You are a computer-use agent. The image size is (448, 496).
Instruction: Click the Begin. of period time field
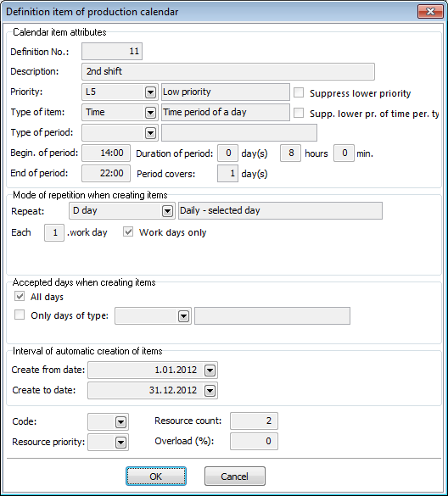[x=106, y=153]
